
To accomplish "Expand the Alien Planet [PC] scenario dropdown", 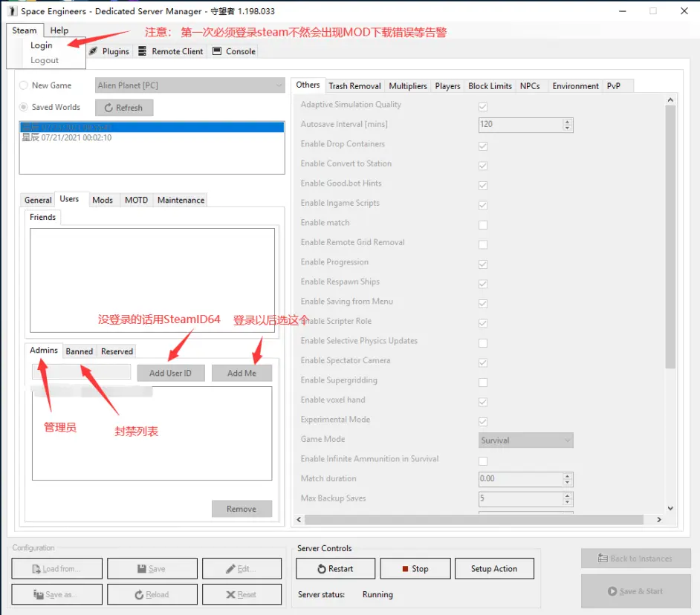I will [189, 85].
